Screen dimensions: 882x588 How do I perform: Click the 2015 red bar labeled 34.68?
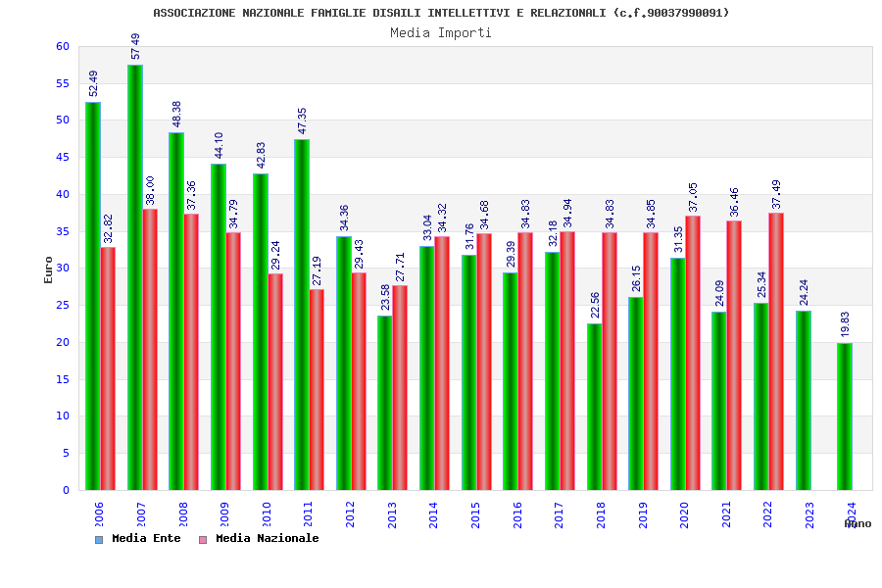[x=484, y=362]
